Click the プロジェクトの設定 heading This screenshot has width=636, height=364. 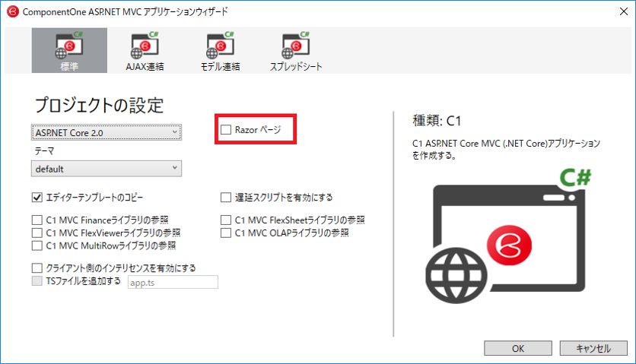(100, 106)
